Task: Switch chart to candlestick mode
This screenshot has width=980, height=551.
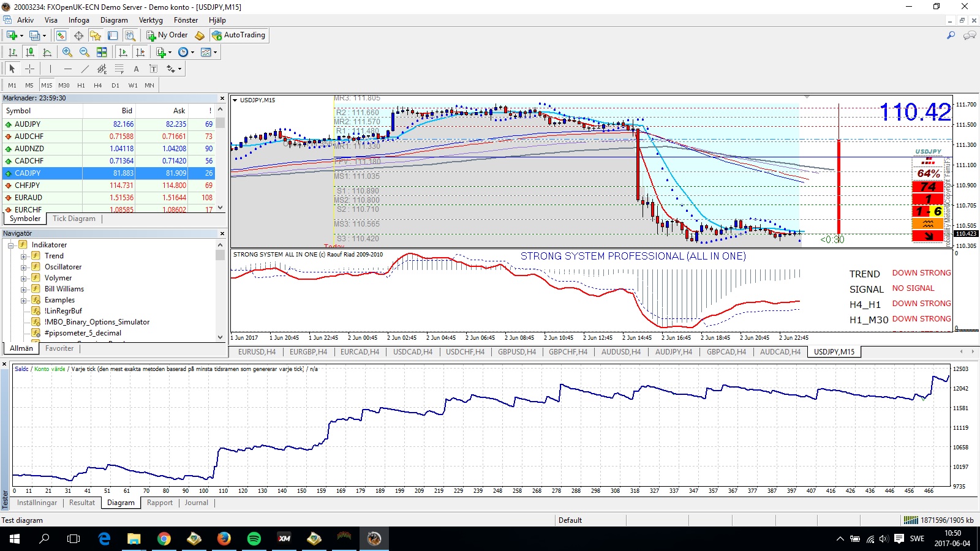Action: tap(29, 52)
